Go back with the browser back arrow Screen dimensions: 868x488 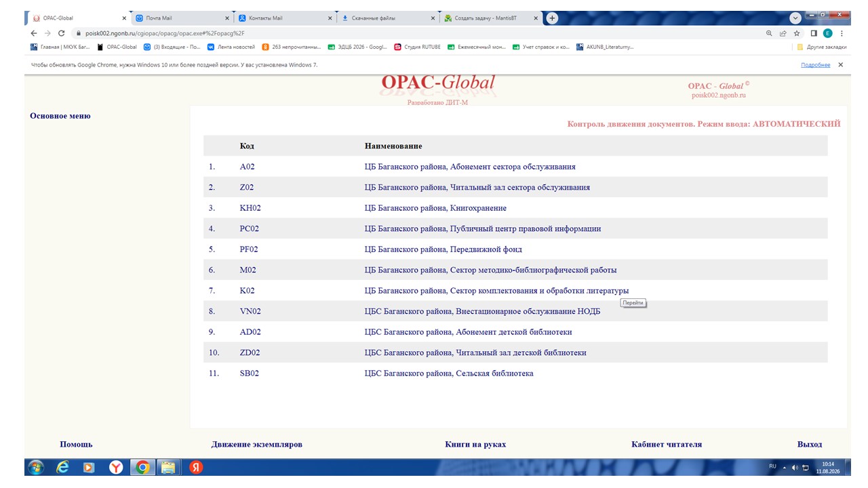(x=34, y=33)
